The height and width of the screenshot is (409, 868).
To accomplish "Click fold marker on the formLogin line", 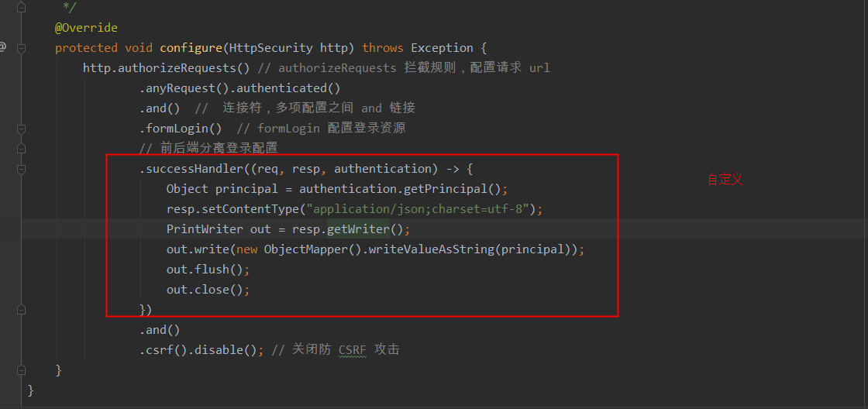I will (x=21, y=129).
